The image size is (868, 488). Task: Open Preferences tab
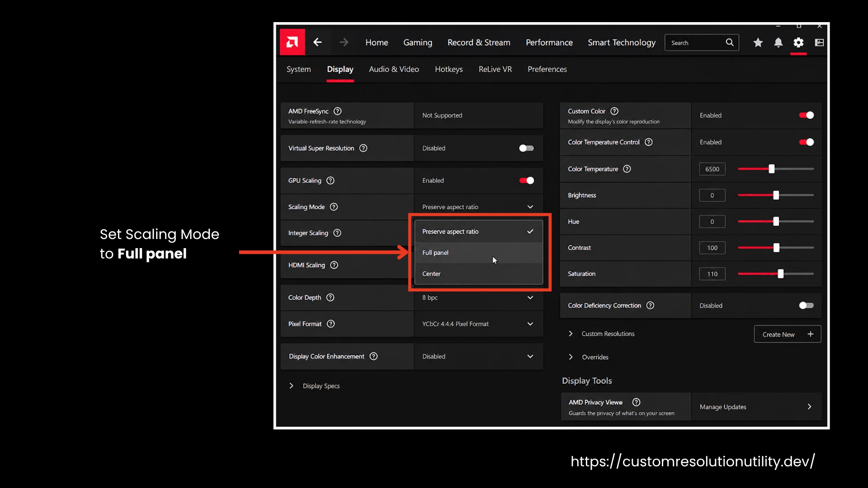(547, 69)
